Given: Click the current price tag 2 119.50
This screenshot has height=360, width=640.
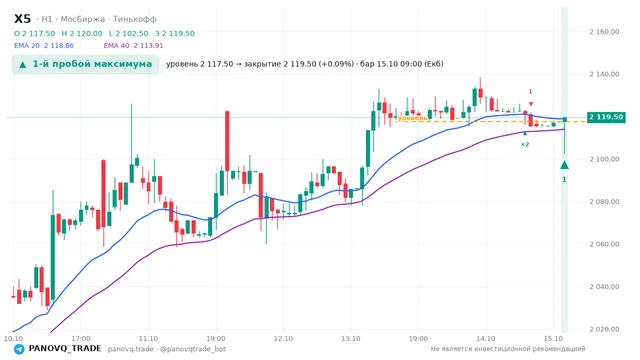Looking at the screenshot, I should coord(606,117).
